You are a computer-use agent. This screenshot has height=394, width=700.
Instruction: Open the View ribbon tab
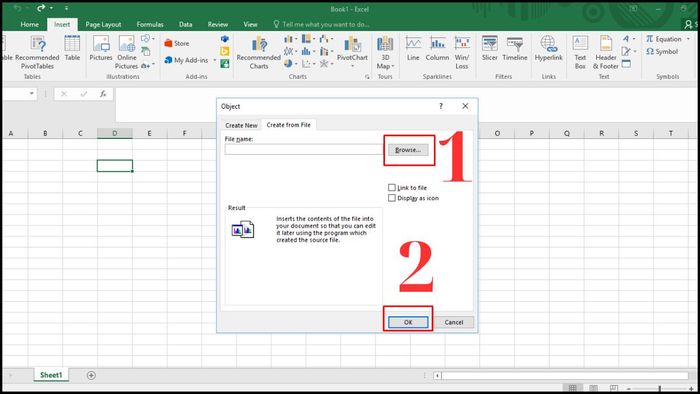pos(250,25)
